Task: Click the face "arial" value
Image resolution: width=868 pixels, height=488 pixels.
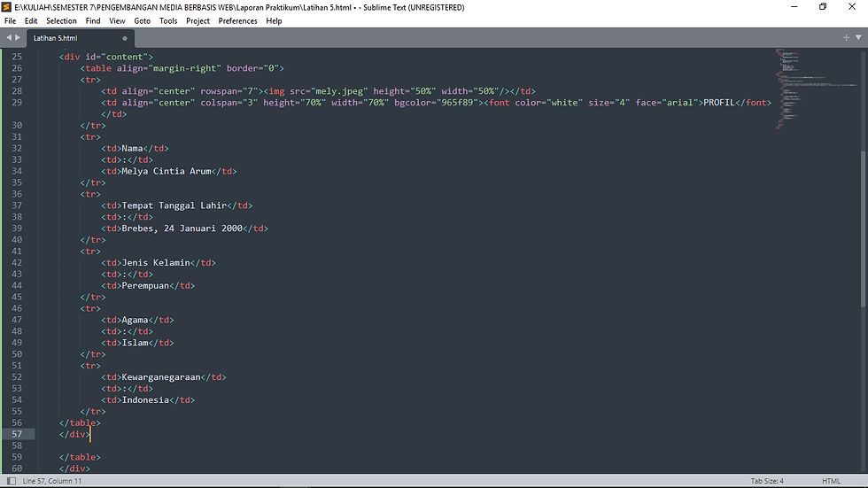Action: [x=680, y=103]
